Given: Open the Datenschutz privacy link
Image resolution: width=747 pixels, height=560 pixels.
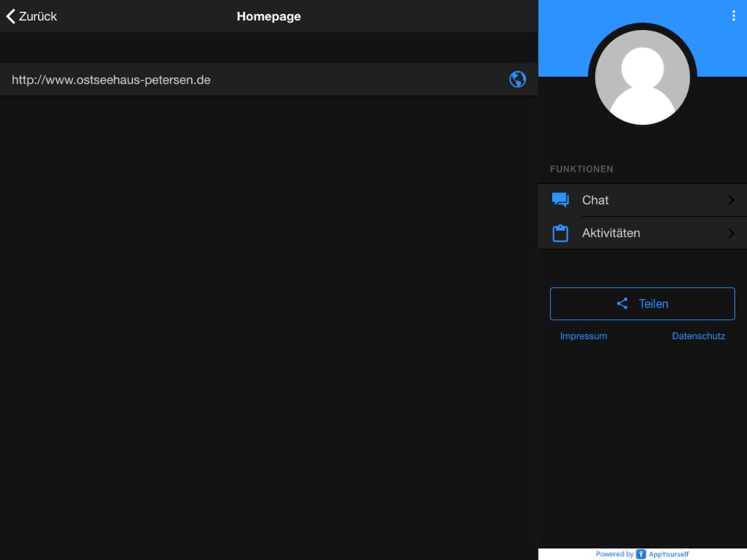Looking at the screenshot, I should pyautogui.click(x=698, y=336).
